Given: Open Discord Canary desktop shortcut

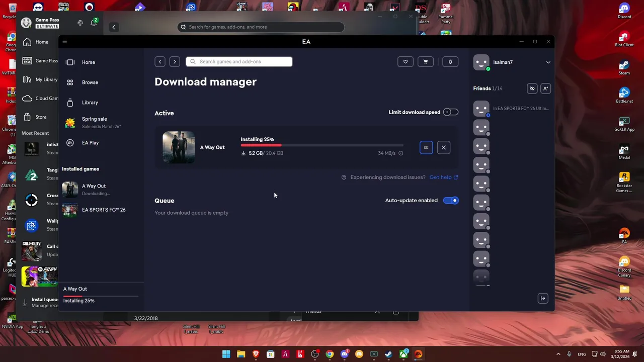Looking at the screenshot, I should (624, 267).
